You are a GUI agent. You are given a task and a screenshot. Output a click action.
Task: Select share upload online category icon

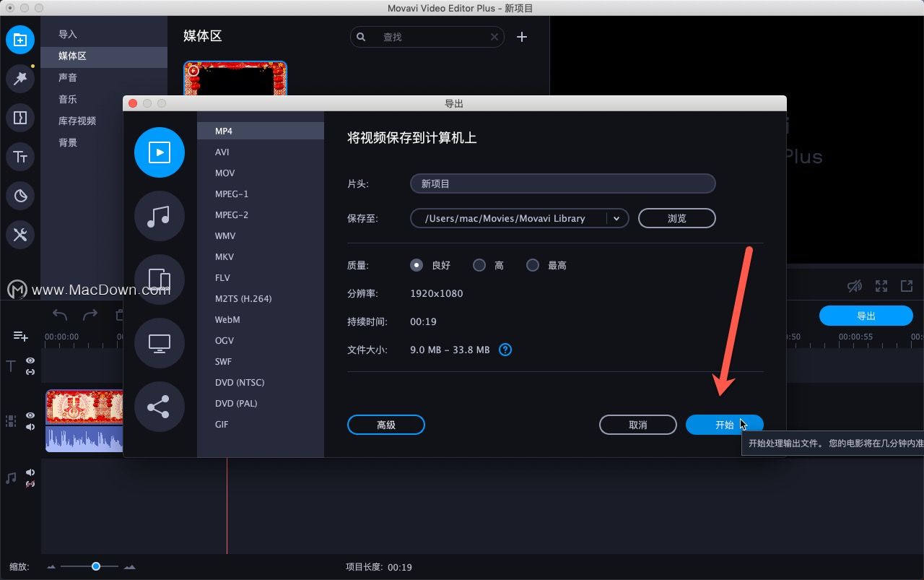click(x=160, y=407)
